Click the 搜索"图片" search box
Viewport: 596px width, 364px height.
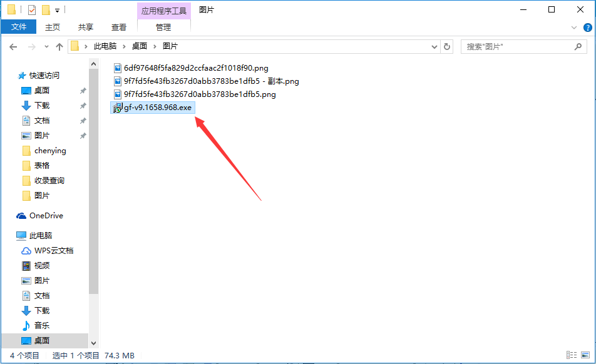[516, 47]
